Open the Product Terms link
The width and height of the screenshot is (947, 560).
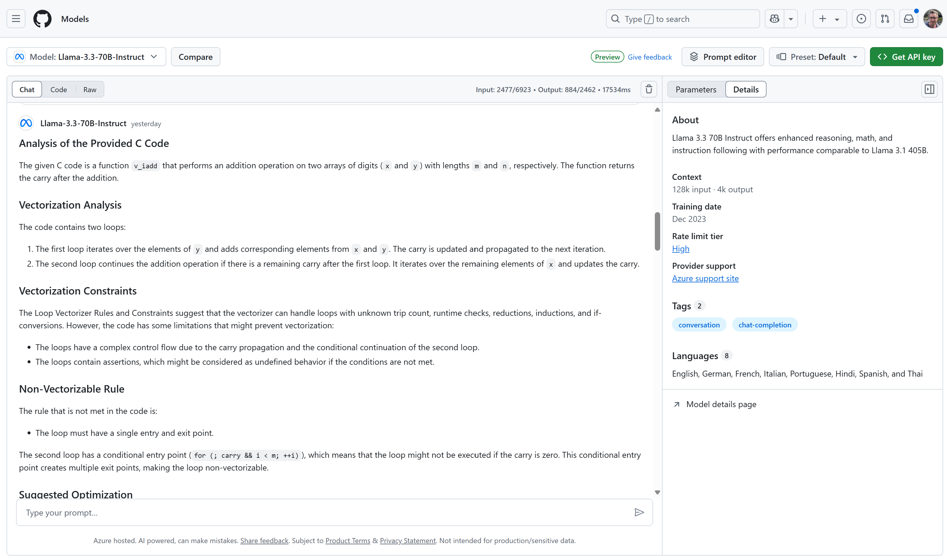(348, 541)
